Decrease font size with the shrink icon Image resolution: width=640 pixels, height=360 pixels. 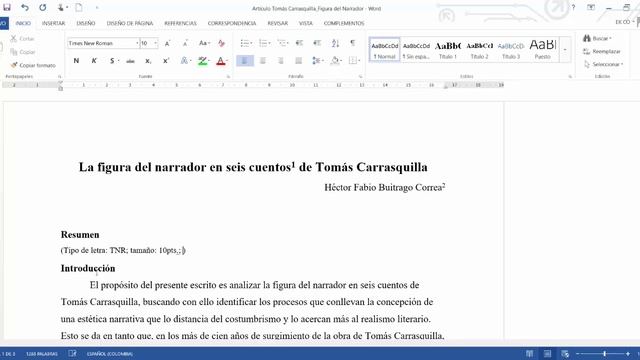point(185,43)
